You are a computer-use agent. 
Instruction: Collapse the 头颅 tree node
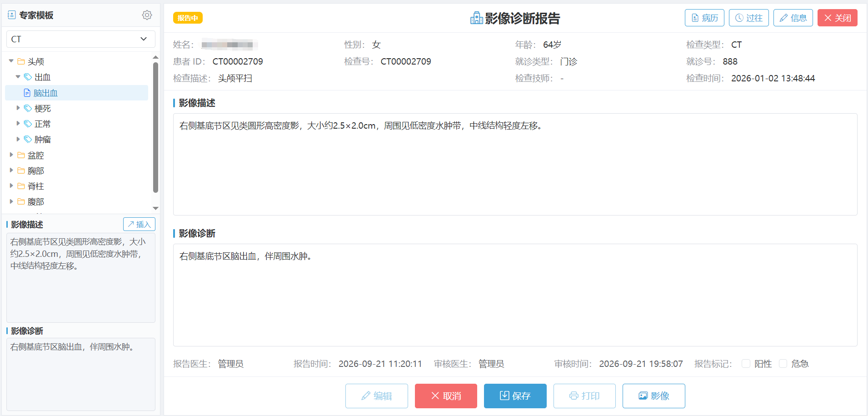click(11, 61)
